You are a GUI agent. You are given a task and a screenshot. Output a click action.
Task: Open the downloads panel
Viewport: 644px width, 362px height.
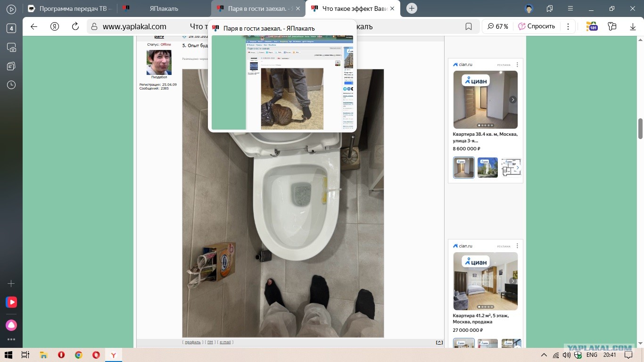click(633, 26)
